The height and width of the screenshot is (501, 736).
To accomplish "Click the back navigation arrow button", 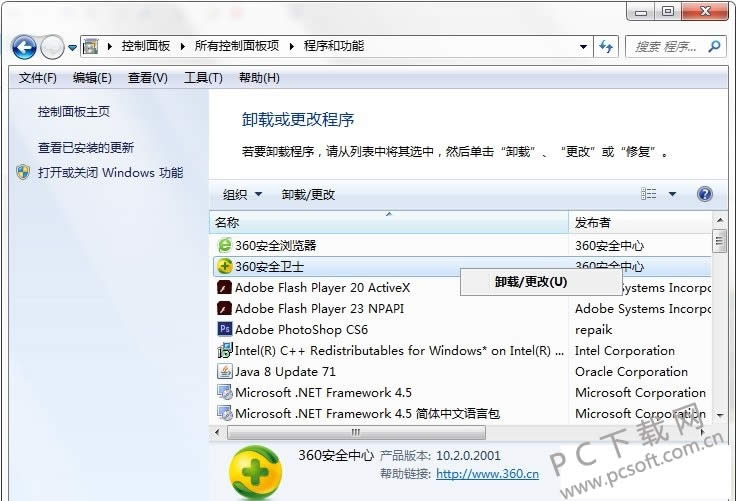I will coord(24,47).
